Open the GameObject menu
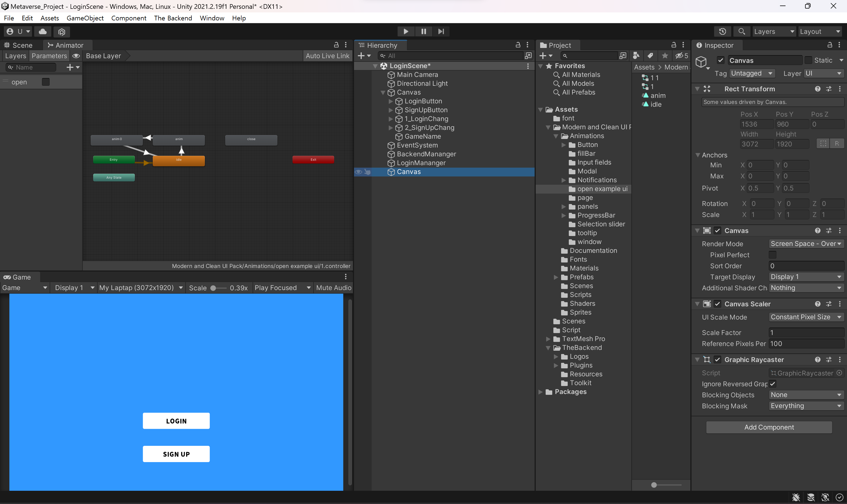847x504 pixels. [85, 18]
